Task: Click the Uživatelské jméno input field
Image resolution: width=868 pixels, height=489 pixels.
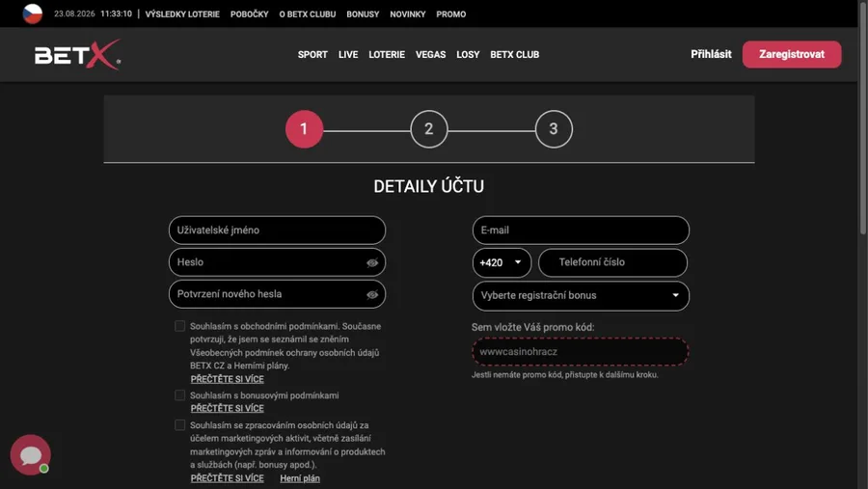Action: 277,231
